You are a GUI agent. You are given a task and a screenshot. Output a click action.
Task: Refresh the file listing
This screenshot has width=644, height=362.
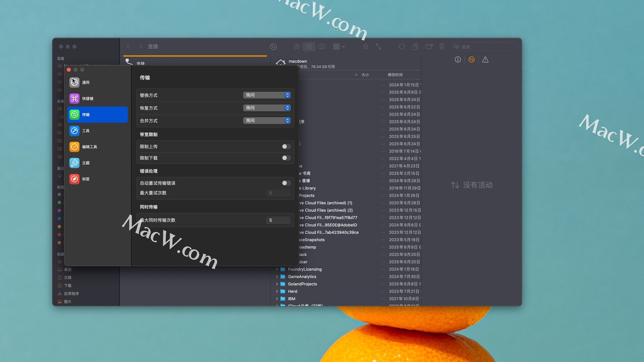pos(402,47)
